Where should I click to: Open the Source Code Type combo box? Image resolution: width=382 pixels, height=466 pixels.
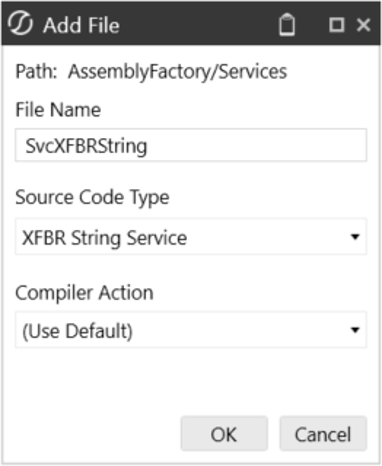(x=191, y=237)
